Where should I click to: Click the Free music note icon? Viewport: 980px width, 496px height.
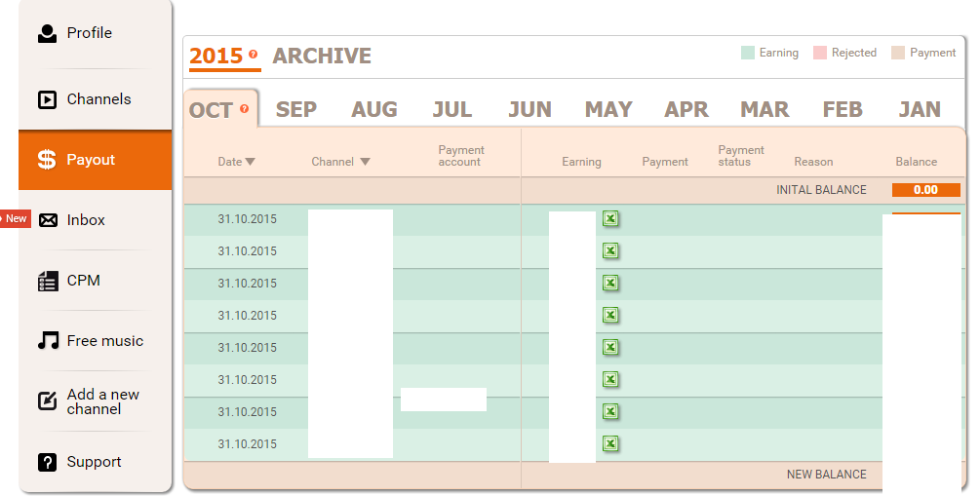[x=47, y=341]
